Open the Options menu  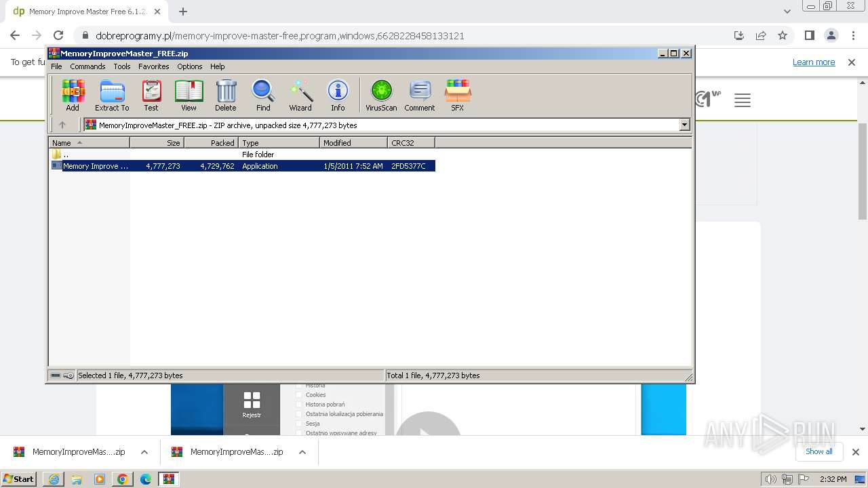tap(190, 66)
